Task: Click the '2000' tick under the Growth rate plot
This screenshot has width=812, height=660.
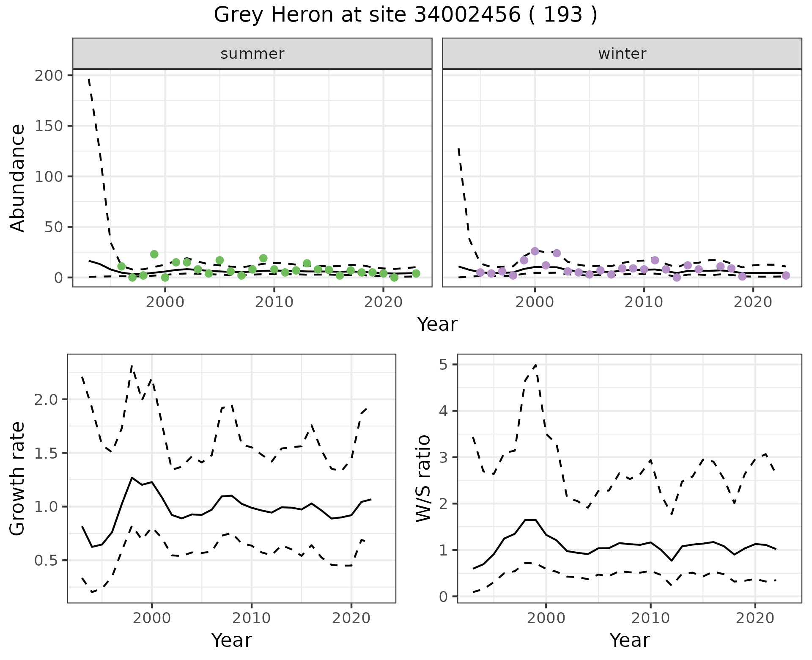Action: 152,618
